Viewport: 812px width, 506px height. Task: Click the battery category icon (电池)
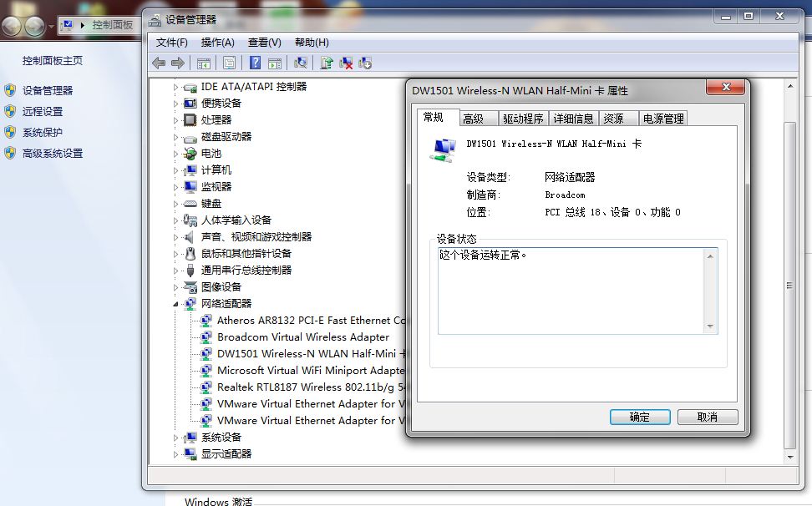[x=190, y=154]
